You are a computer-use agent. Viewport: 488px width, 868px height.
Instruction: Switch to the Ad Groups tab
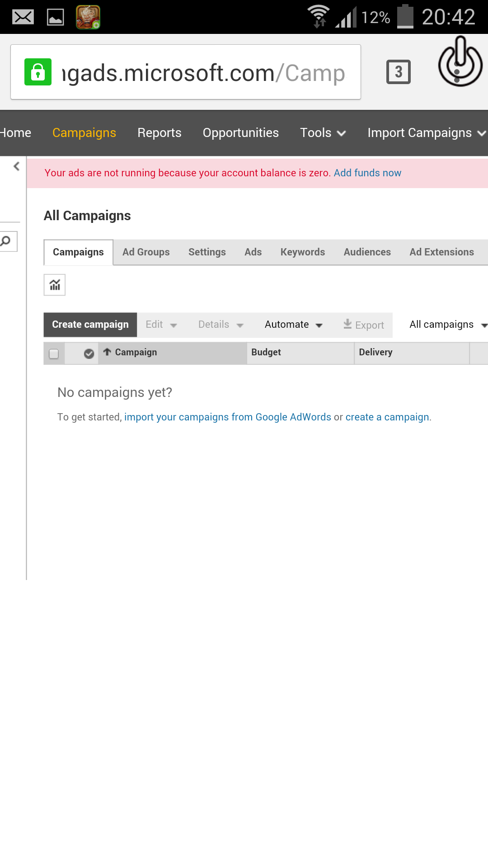(x=146, y=252)
